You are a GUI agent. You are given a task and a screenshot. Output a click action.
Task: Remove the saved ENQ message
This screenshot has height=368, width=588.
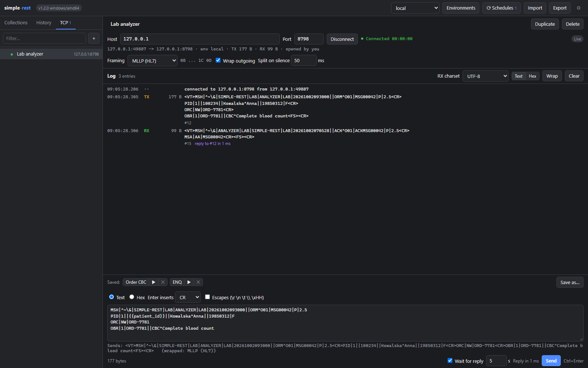(198, 282)
